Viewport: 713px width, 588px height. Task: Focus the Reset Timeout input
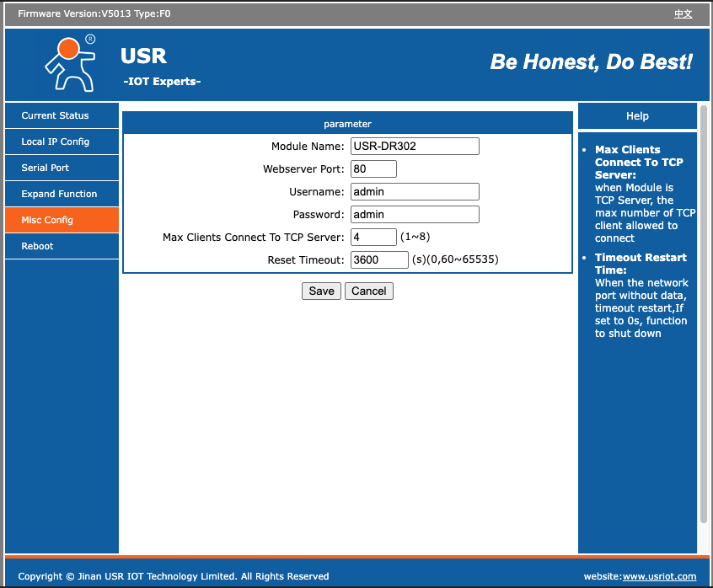(x=379, y=260)
